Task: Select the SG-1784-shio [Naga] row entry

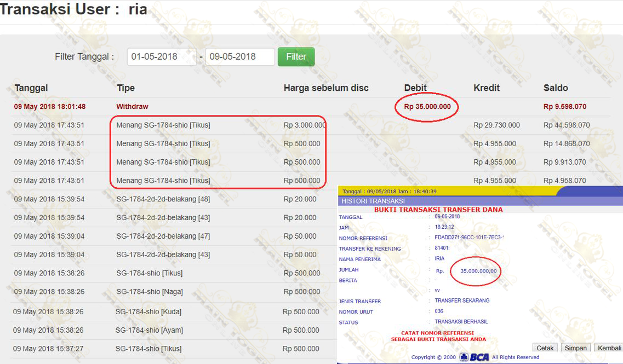Action: tap(150, 292)
